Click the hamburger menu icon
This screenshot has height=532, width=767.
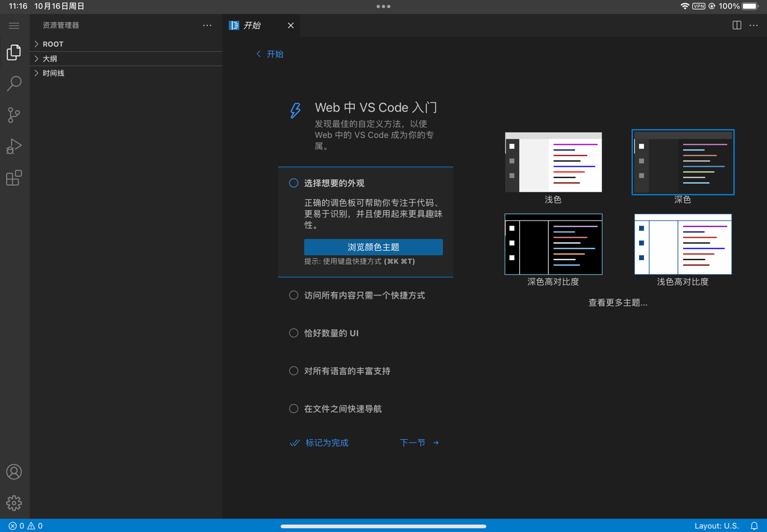14,25
